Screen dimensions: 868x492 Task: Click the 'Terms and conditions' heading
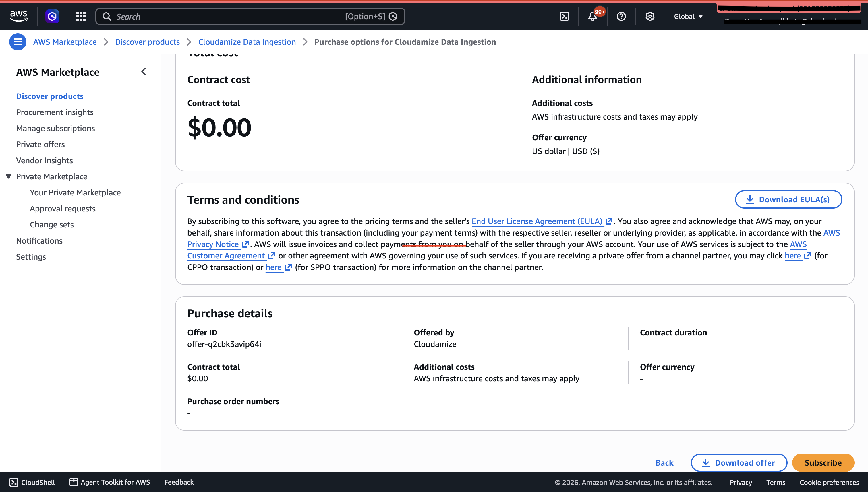243,200
